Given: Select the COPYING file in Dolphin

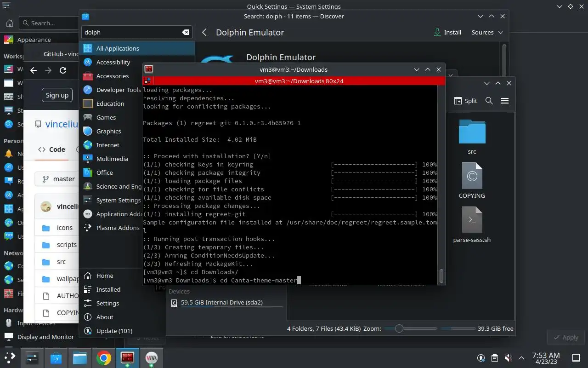Looking at the screenshot, I should click(472, 181).
